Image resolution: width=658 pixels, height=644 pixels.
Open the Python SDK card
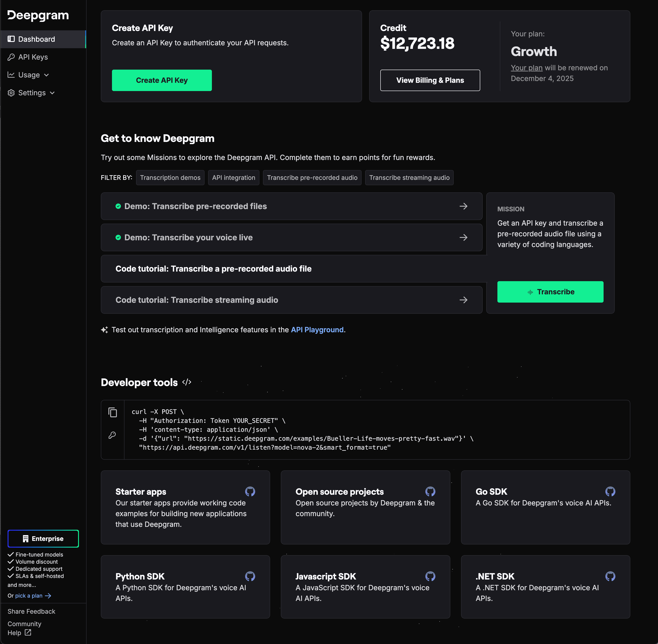[x=185, y=587]
